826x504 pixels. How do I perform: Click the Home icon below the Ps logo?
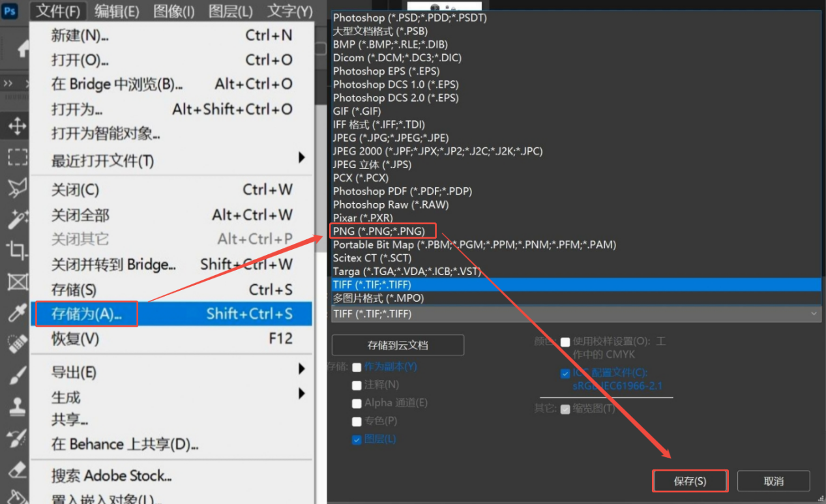point(23,49)
